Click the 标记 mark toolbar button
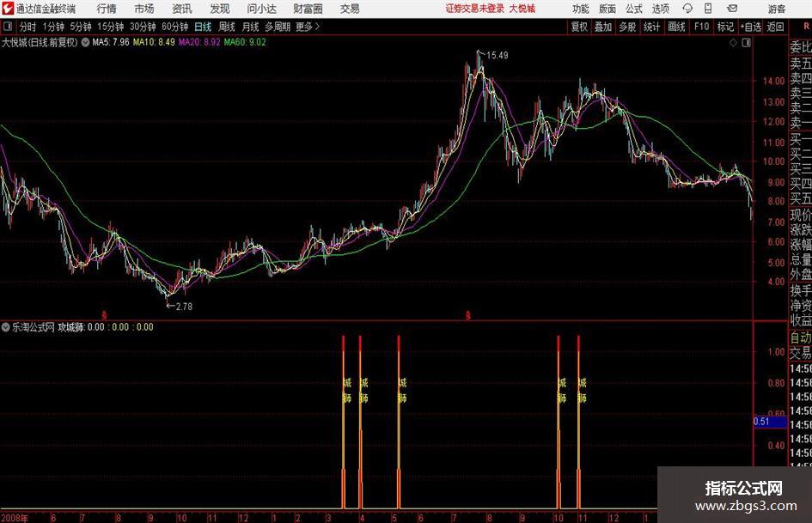Screen dimensions: 812x523 pyautogui.click(x=725, y=27)
